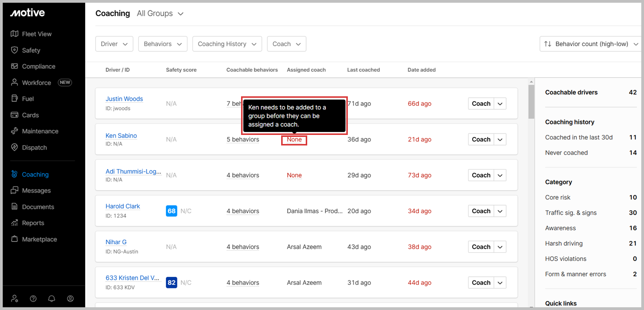Click driver list vertical scrollbar

point(531,102)
